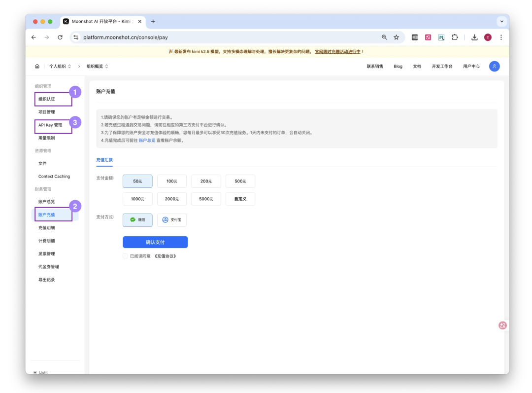Open the 充值明细 section in sidebar
532x393 pixels.
coord(46,227)
